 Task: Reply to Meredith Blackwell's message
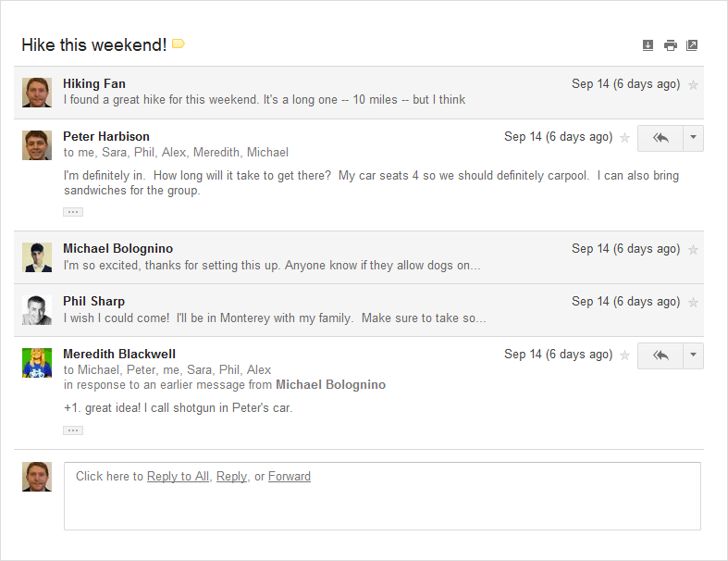tap(660, 355)
